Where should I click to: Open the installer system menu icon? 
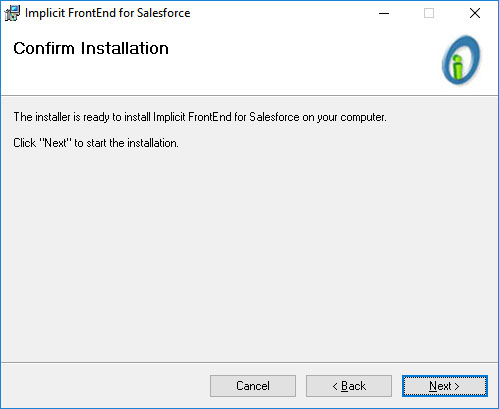12,13
